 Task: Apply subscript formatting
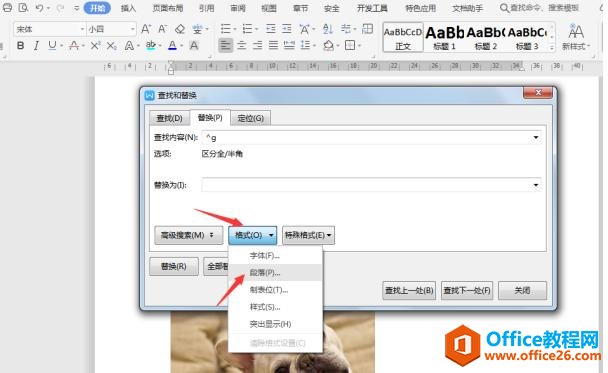[111, 46]
